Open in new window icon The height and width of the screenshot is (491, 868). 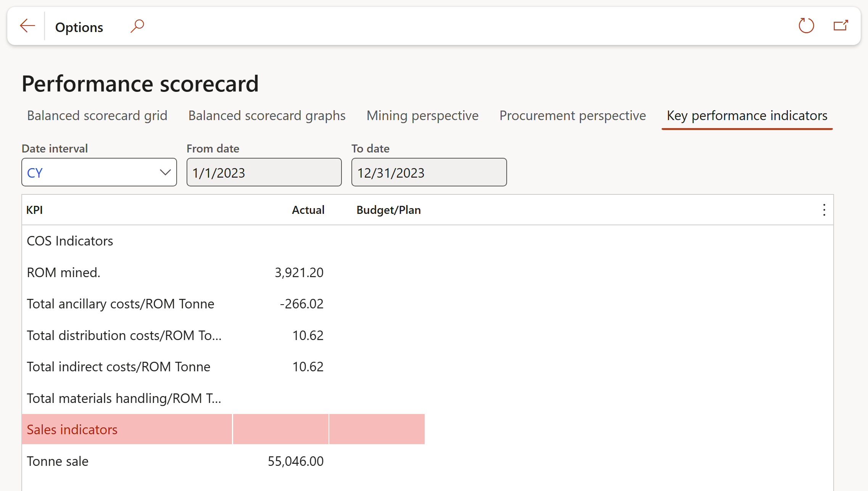841,26
